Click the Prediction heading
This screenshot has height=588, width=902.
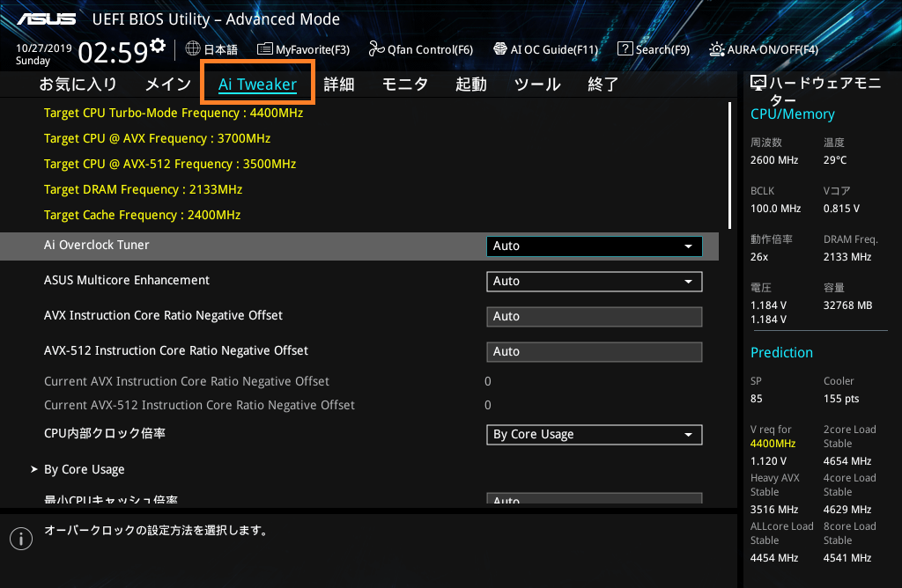pyautogui.click(x=781, y=353)
